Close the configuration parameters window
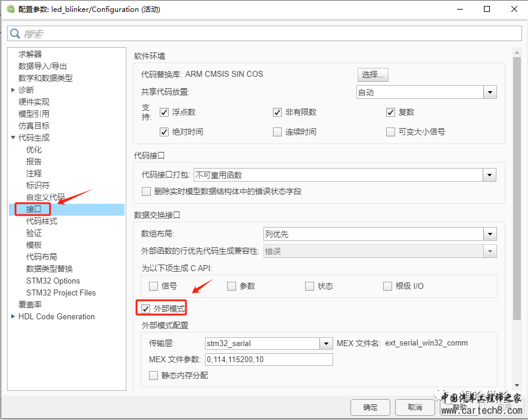Viewport: 528px width, 420px height. [x=514, y=9]
